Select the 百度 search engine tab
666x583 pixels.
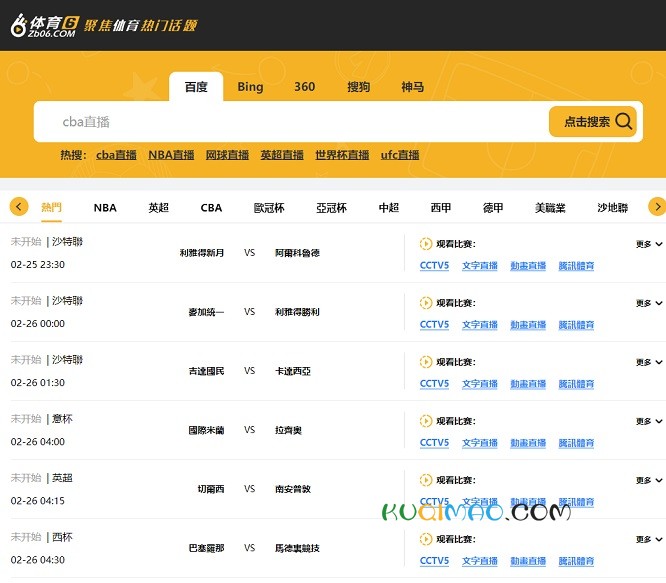196,87
